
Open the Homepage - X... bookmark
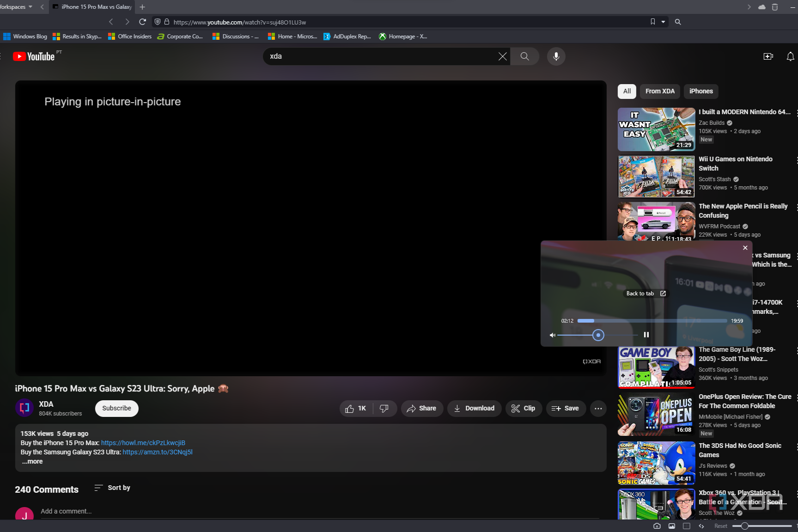tap(403, 37)
